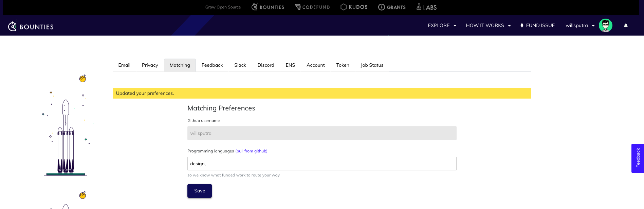Switch to the Job Status tab
644x209 pixels.
tap(372, 65)
